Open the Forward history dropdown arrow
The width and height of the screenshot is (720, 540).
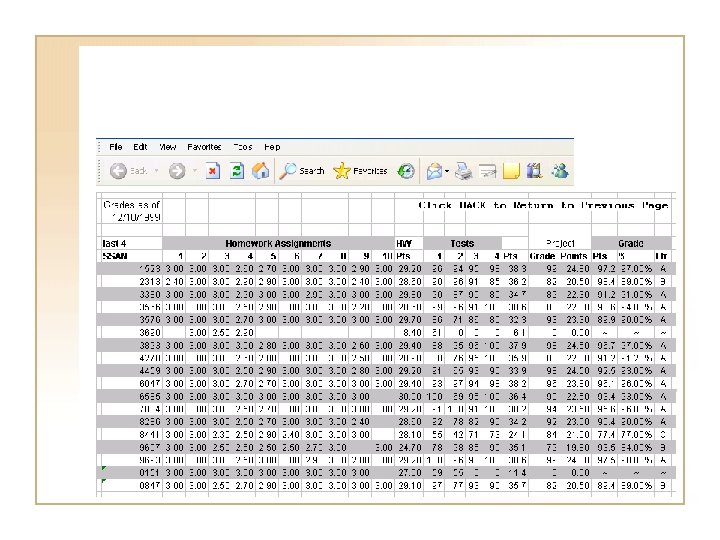195,171
